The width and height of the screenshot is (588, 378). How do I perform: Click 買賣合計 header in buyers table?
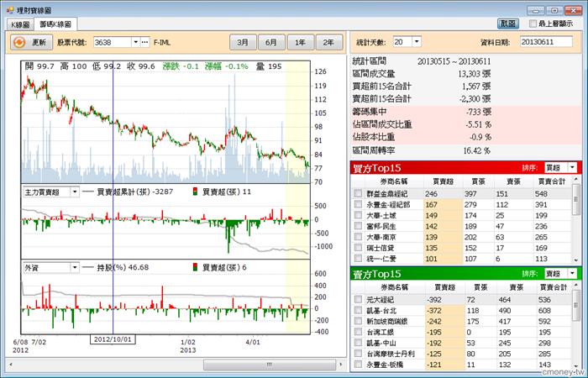tap(552, 181)
